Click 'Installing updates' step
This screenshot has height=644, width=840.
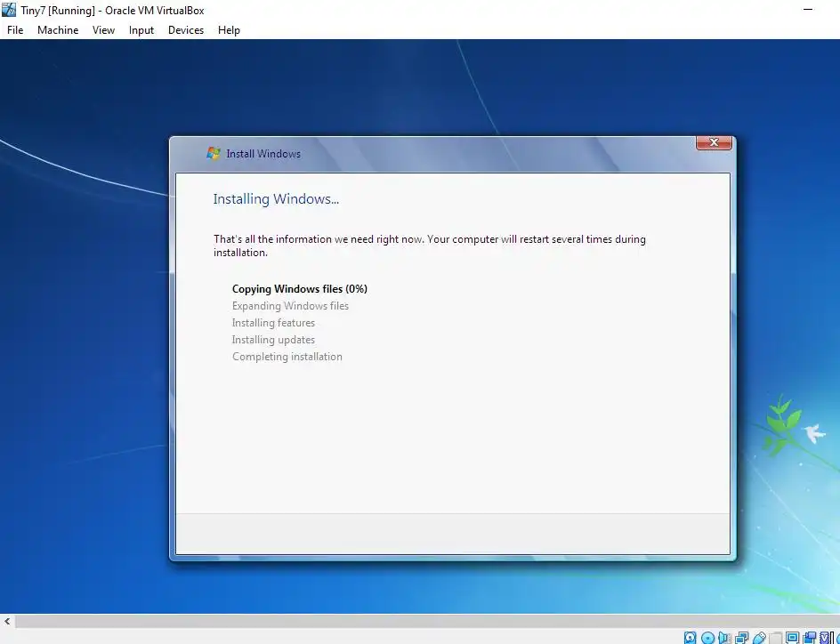(273, 340)
